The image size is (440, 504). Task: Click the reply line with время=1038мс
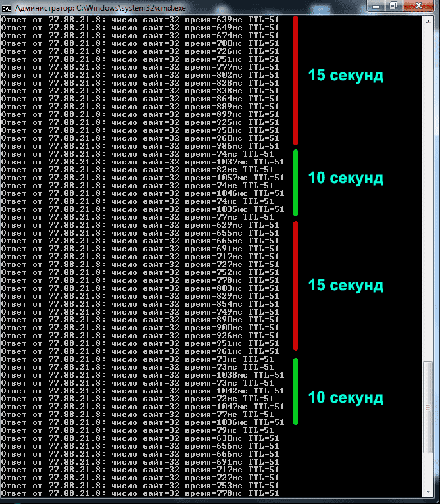142,375
